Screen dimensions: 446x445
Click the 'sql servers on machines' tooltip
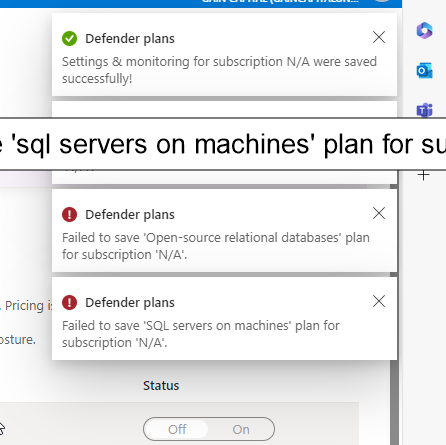[223, 144]
